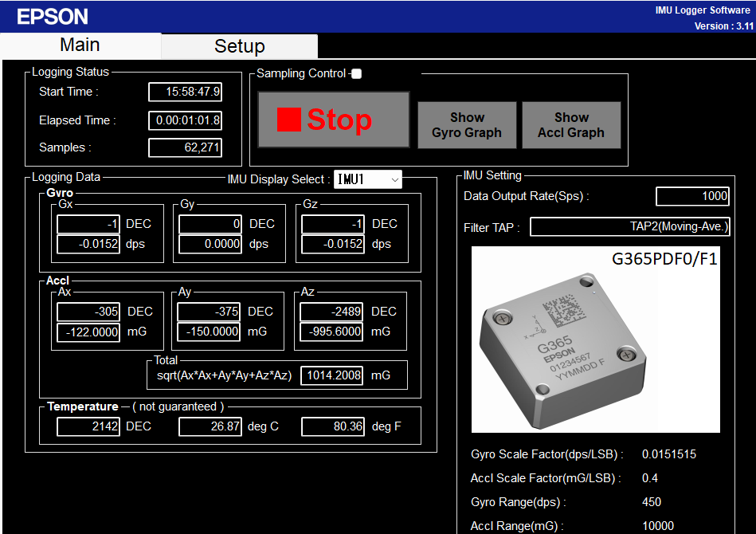Select the Gy DEC value field
This screenshot has width=756, height=534.
[x=210, y=224]
